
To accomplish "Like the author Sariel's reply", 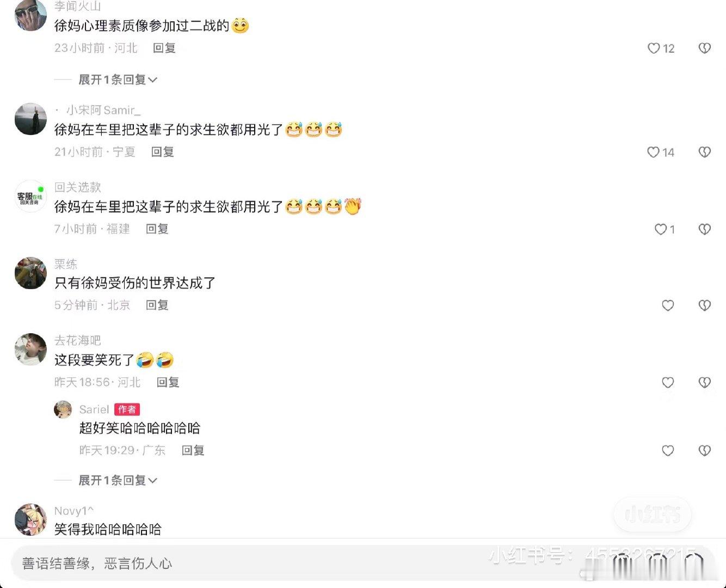I will [668, 451].
